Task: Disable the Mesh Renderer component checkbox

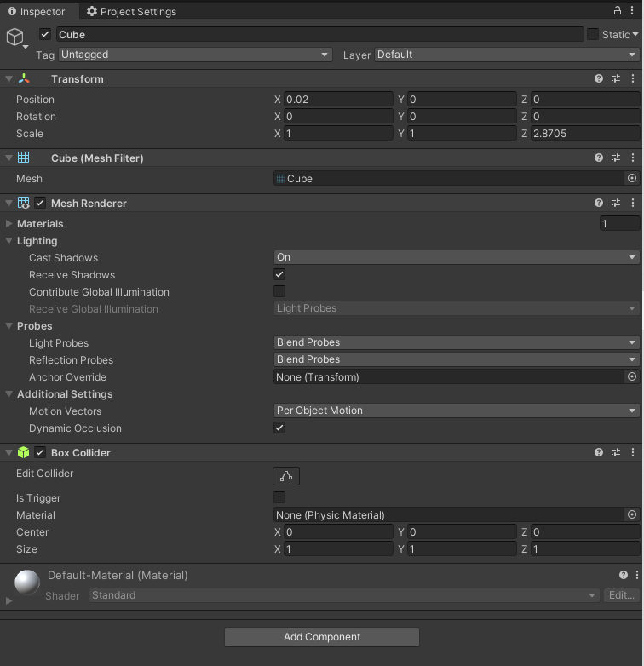Action: point(40,203)
